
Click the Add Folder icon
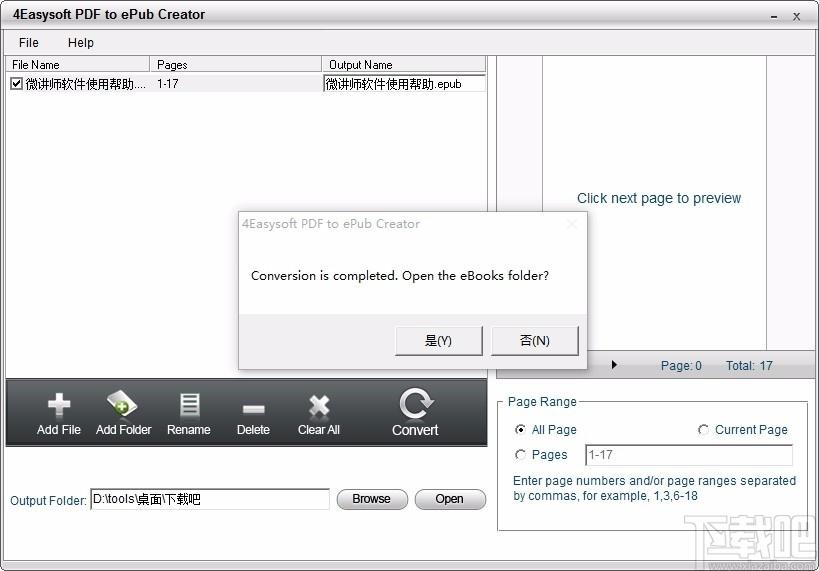122,403
